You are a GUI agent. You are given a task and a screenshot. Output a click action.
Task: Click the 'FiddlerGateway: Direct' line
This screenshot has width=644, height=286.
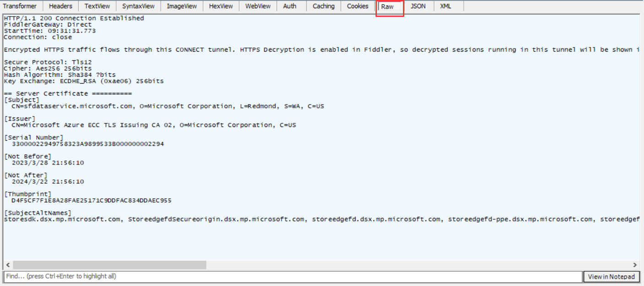[x=48, y=25]
